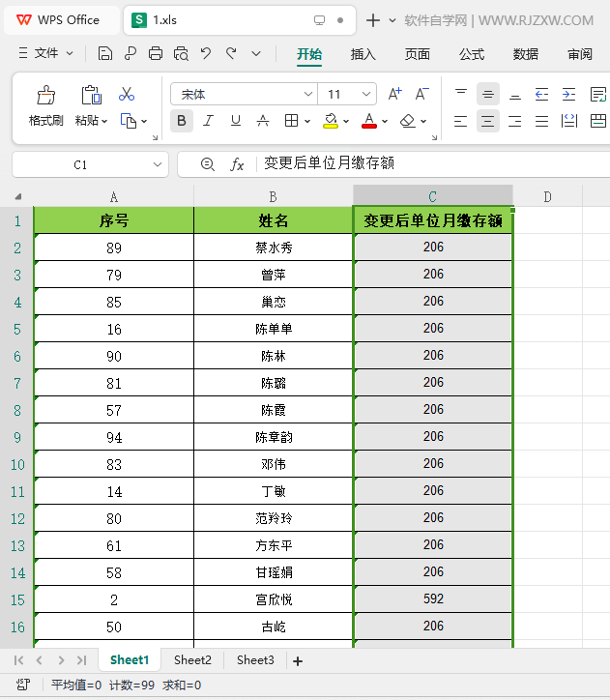The height and width of the screenshot is (700, 610).
Task: Click the Print icon
Action: [x=156, y=53]
